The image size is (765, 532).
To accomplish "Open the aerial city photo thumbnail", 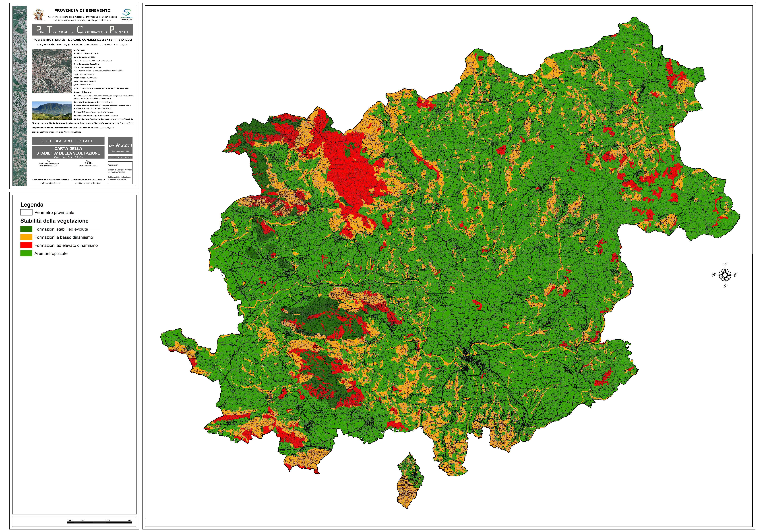I will pyautogui.click(x=52, y=71).
